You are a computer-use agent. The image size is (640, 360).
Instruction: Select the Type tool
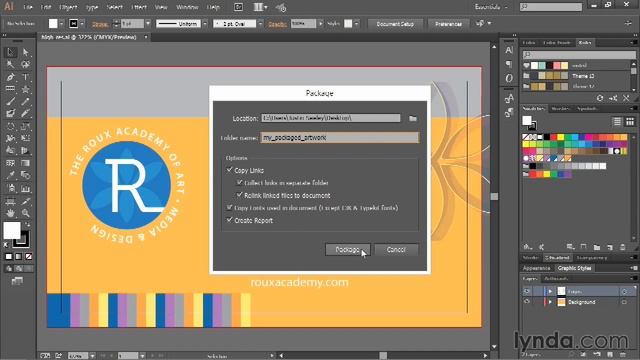25,77
